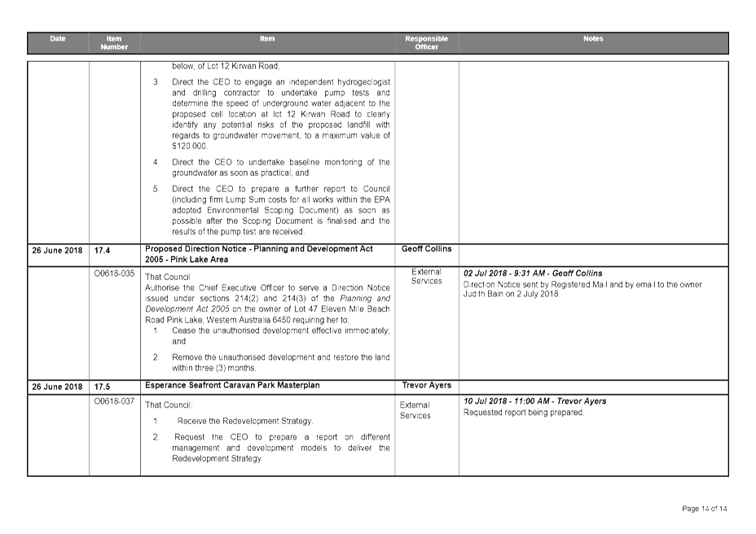Click the "Item Number" column header
756x534 pixels.
tap(114, 43)
